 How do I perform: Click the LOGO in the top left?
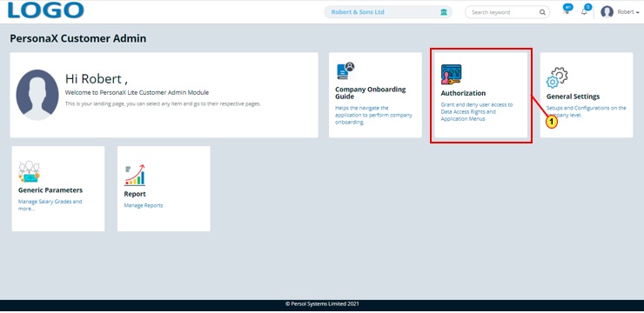[45, 10]
